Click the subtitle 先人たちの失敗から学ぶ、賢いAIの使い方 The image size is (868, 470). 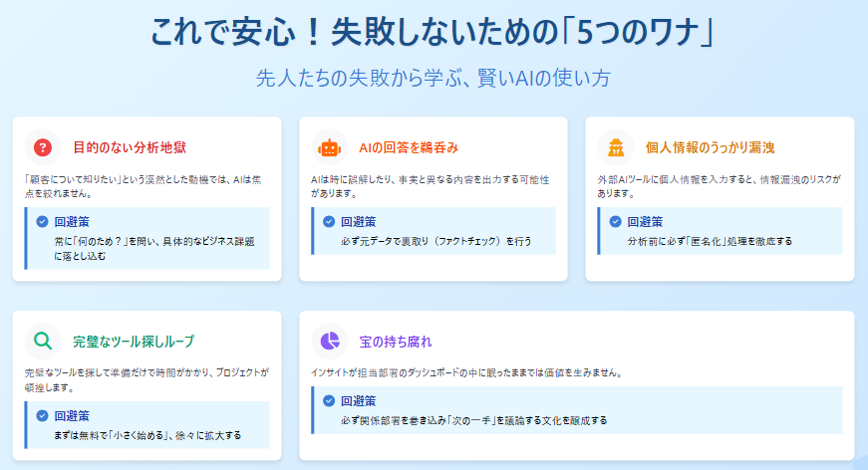(434, 78)
